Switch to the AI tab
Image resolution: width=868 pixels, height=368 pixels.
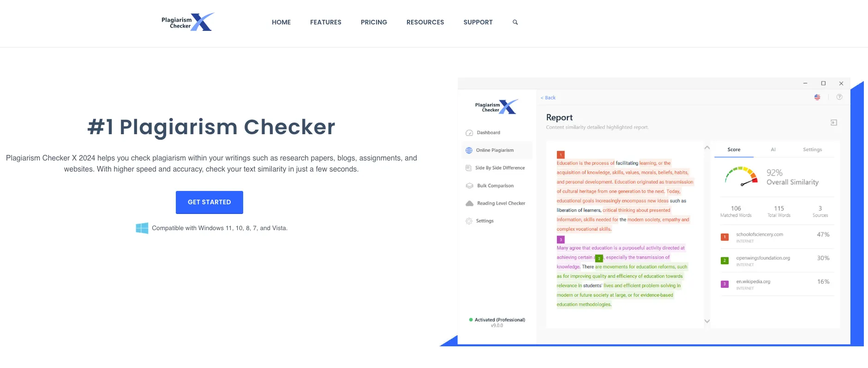pos(773,149)
